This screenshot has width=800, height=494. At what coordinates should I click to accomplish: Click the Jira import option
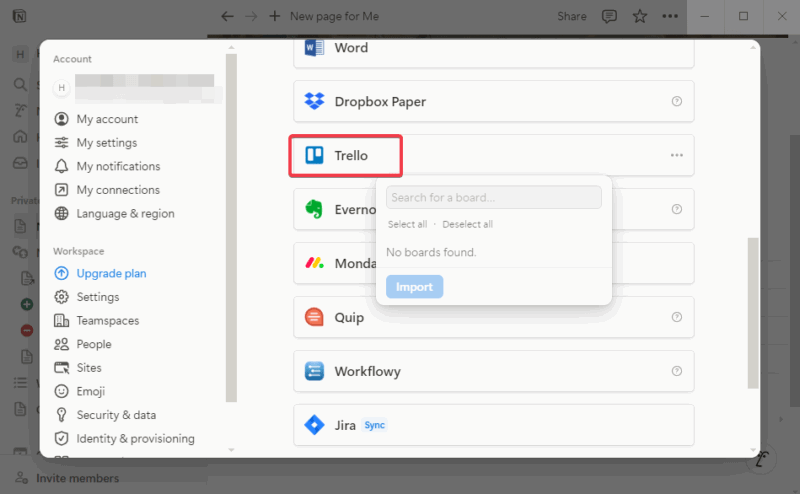[493, 425]
